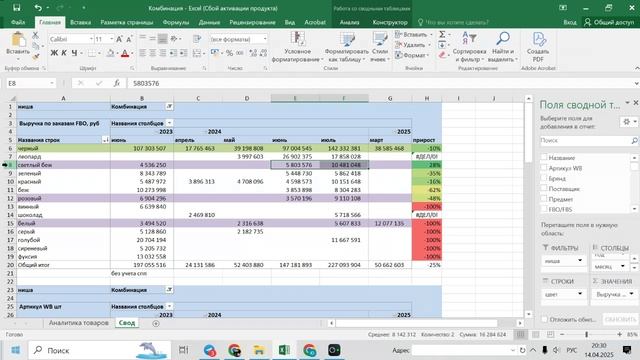Check the Название field checkbox
Viewport: 640px width, 360px height.
544,157
